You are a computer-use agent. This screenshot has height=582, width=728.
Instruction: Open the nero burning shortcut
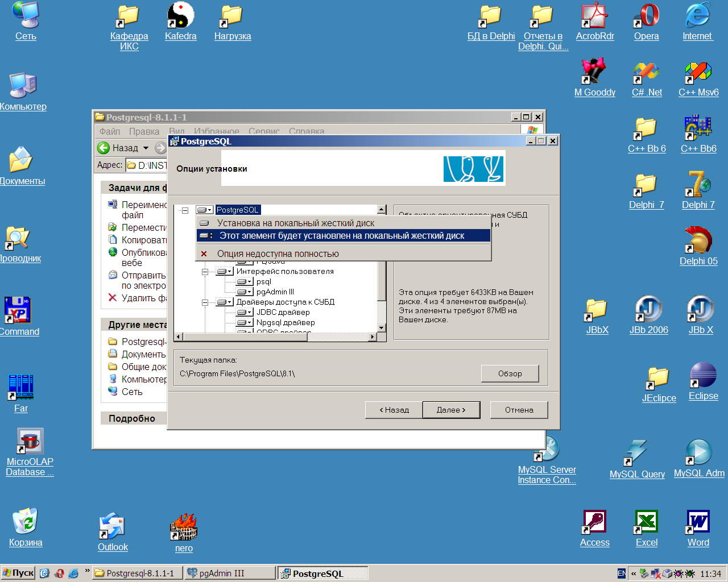tap(184, 533)
